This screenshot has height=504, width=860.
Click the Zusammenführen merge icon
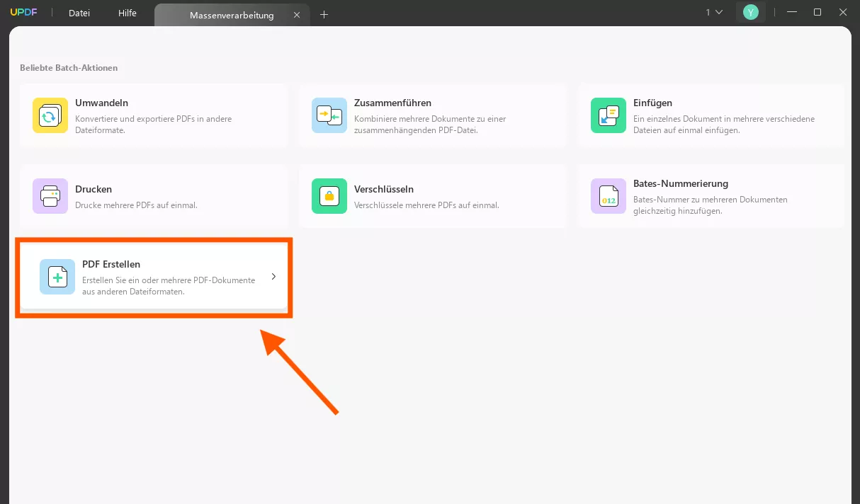pyautogui.click(x=329, y=115)
